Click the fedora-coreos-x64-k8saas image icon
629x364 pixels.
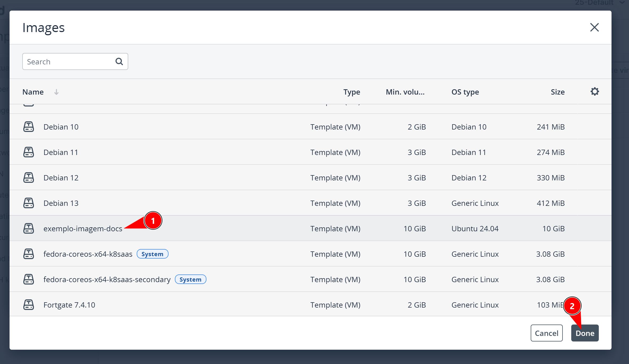29,254
